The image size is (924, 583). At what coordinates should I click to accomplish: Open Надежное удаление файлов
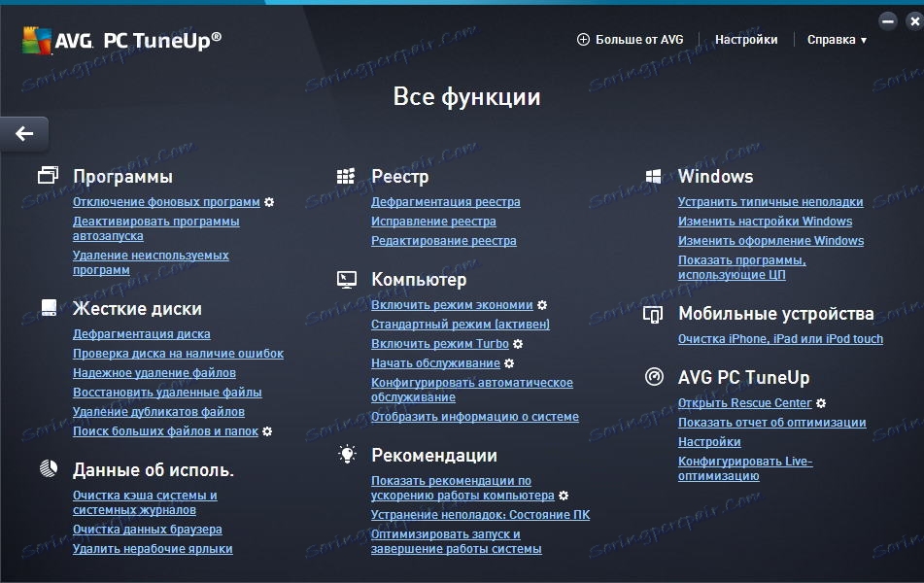pyautogui.click(x=154, y=373)
